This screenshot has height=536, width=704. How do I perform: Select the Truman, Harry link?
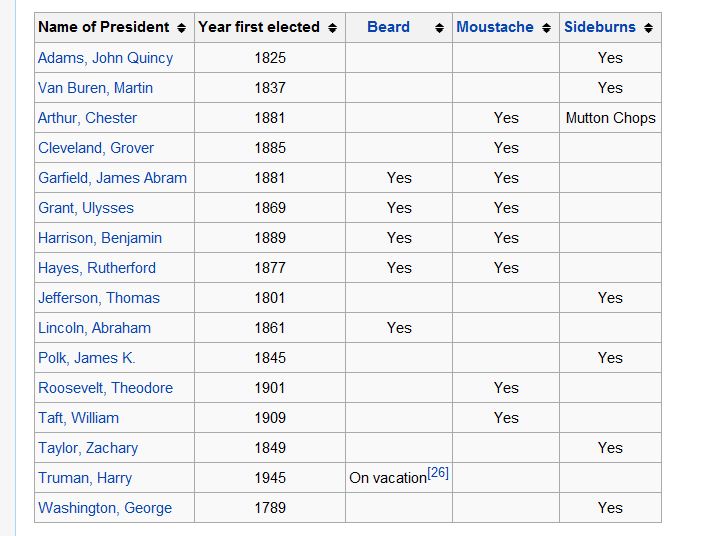tap(85, 478)
